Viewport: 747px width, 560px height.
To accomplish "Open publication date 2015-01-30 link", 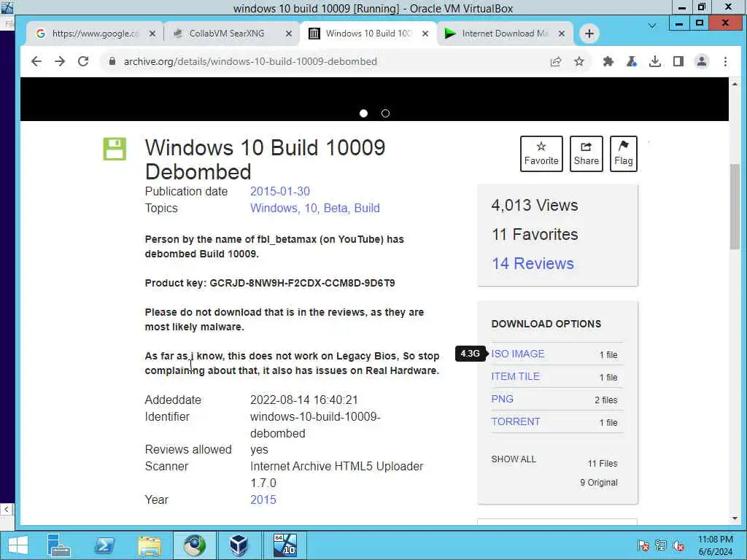I will [x=279, y=192].
